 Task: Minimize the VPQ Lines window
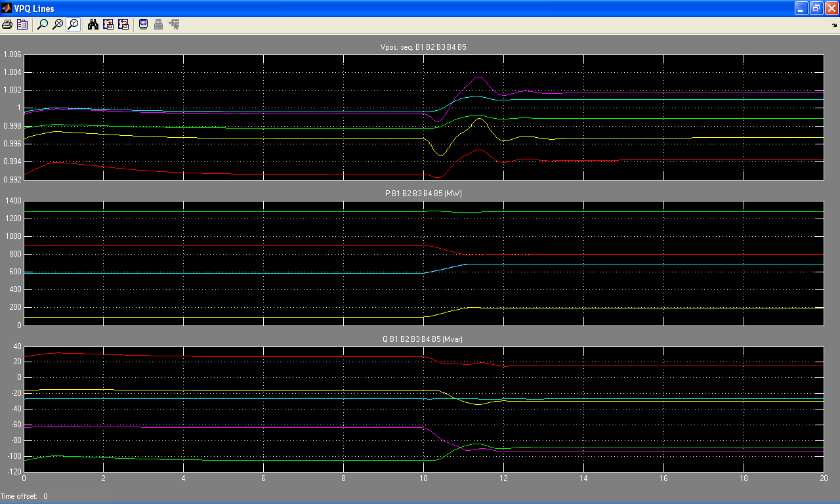(x=801, y=9)
